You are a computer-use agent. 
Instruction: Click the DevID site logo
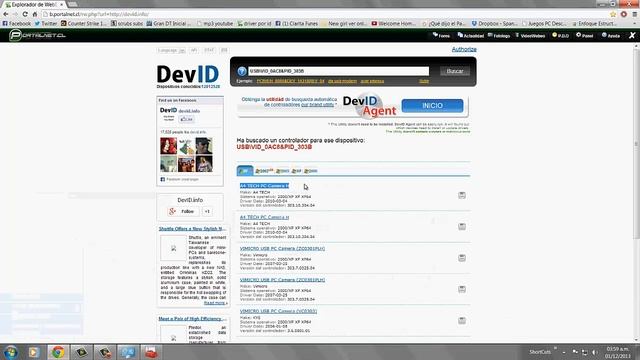pos(188,75)
